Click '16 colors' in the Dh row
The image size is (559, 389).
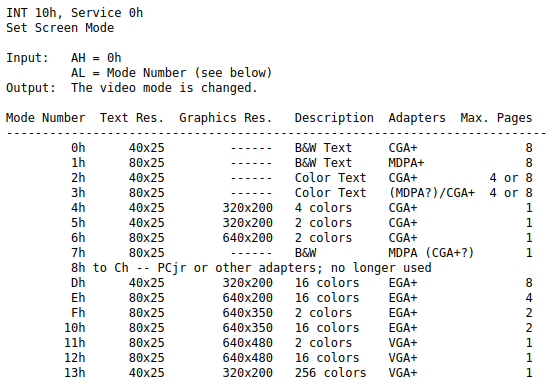pos(327,282)
